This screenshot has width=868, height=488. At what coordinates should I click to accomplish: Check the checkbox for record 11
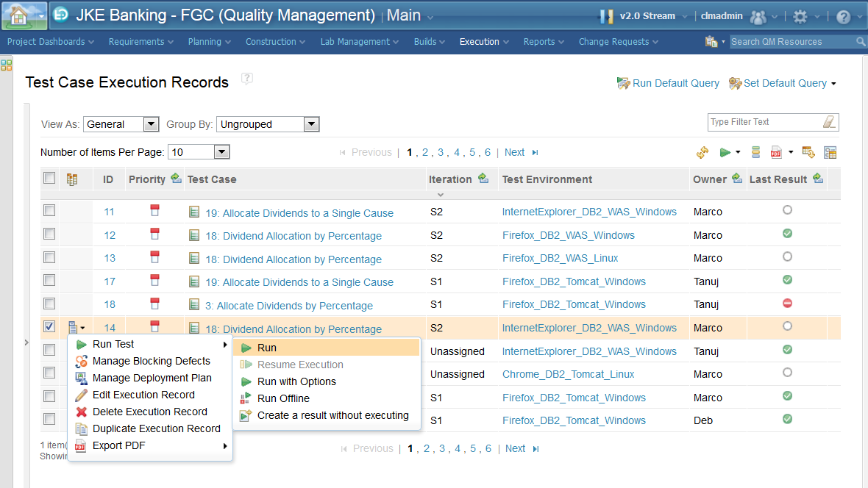pyautogui.click(x=49, y=211)
